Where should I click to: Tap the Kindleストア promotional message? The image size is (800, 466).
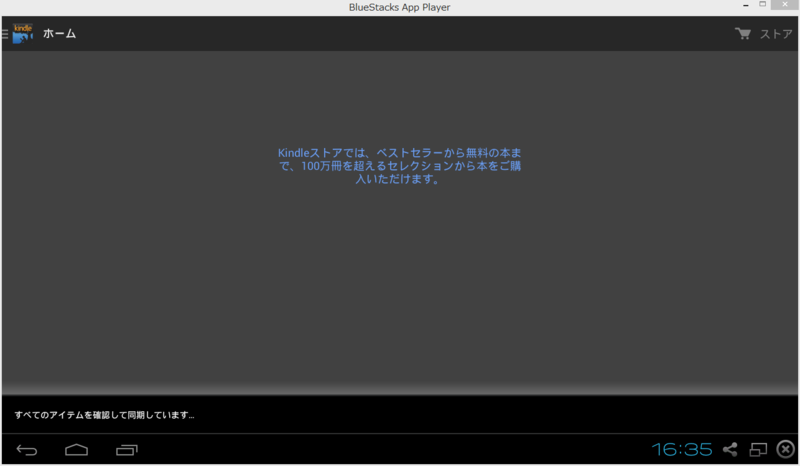coord(399,166)
